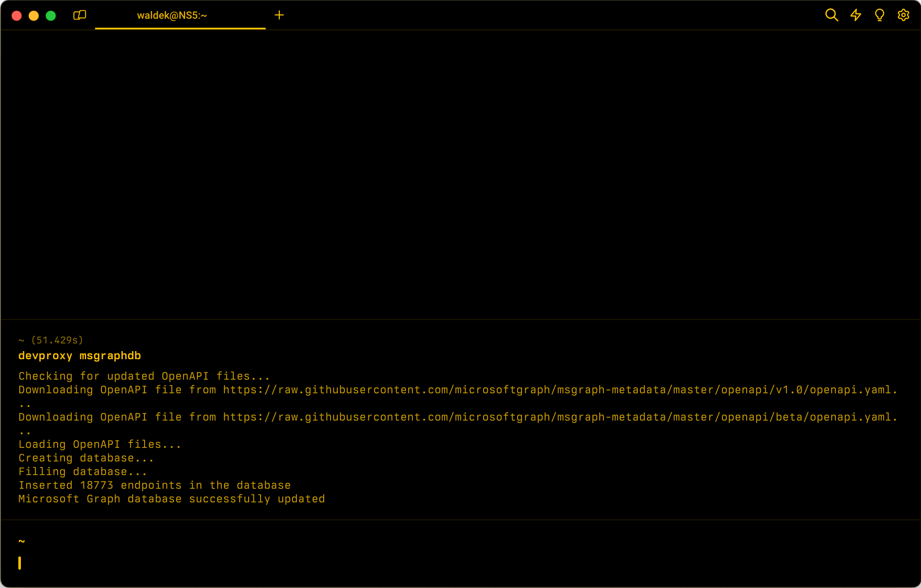Click the Inserted 18773 endpoints line
The image size is (921, 588).
[x=154, y=485]
